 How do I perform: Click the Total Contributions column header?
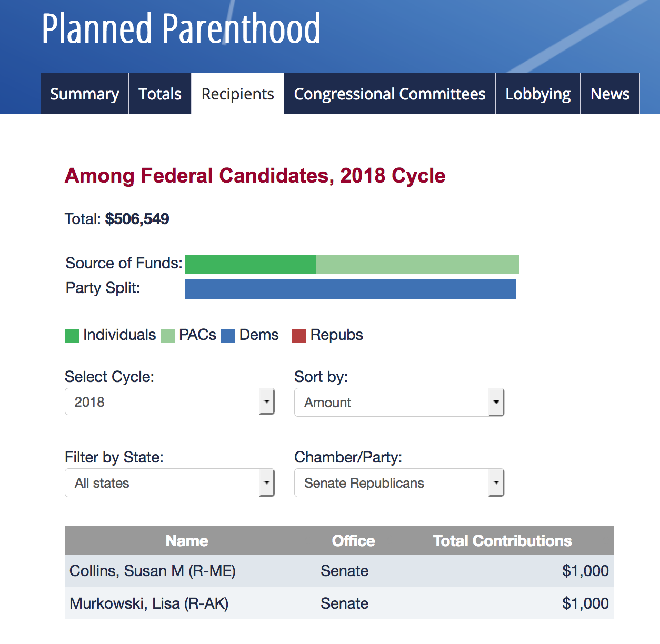point(502,541)
